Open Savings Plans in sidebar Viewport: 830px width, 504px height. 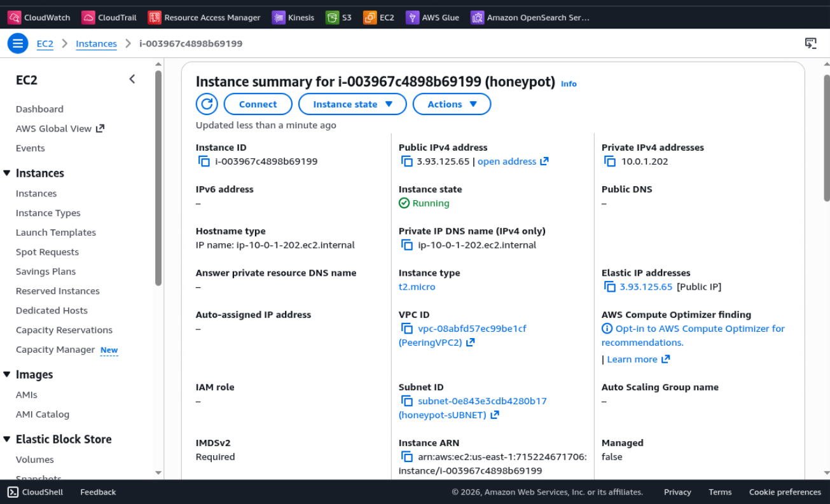tap(46, 271)
